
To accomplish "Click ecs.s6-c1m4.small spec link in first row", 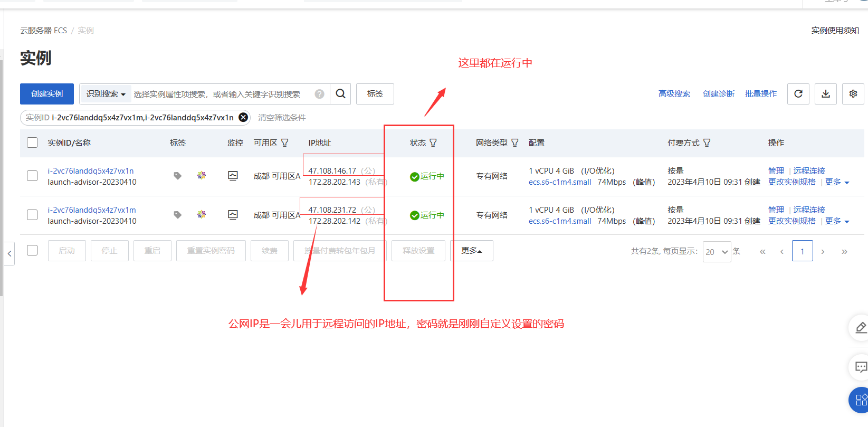I will coord(560,182).
